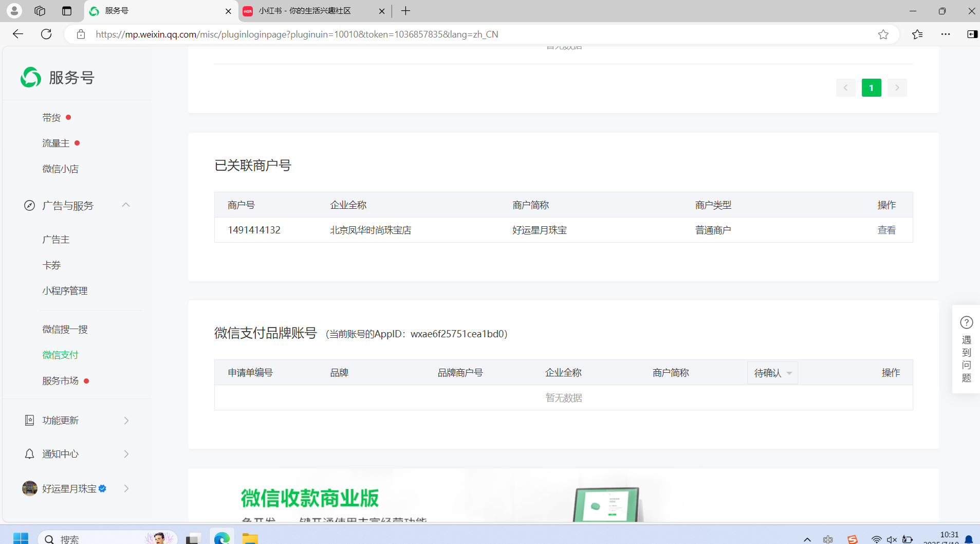980x544 pixels.
Task: Open 带货 in the sidebar
Action: tap(51, 118)
